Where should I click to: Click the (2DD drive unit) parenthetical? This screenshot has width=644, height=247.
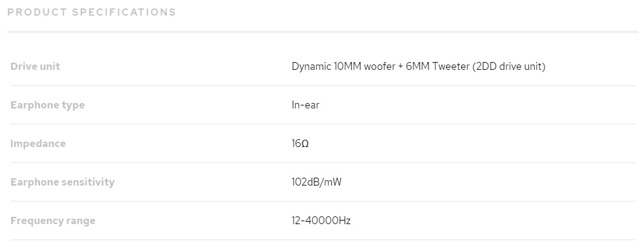(x=509, y=66)
